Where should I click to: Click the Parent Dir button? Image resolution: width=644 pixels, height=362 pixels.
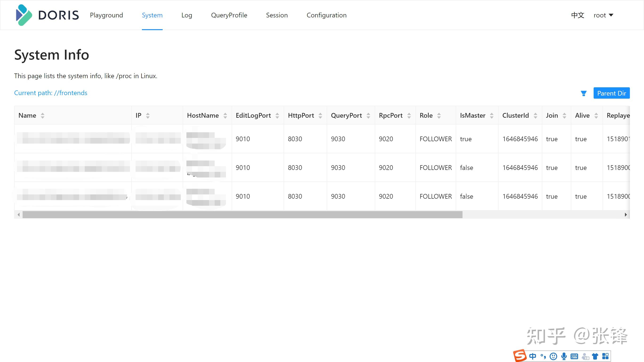click(611, 93)
